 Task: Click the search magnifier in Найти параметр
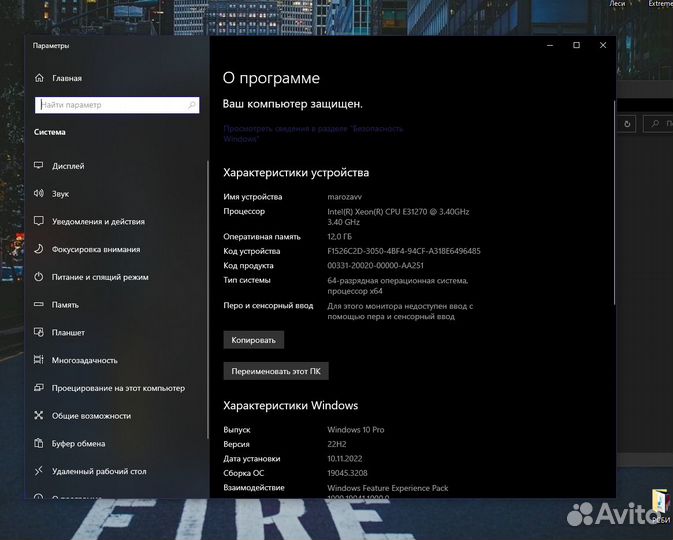tap(192, 105)
